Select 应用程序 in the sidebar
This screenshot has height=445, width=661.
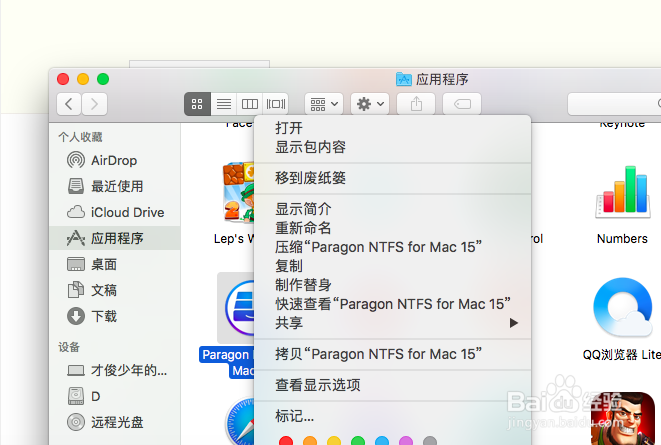(115, 238)
